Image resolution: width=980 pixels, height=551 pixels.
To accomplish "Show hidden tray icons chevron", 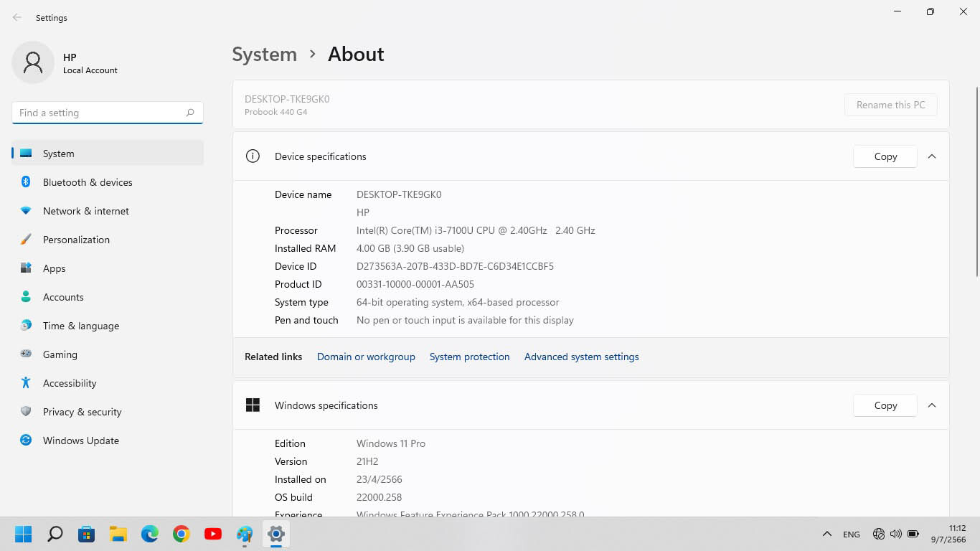I will (827, 534).
